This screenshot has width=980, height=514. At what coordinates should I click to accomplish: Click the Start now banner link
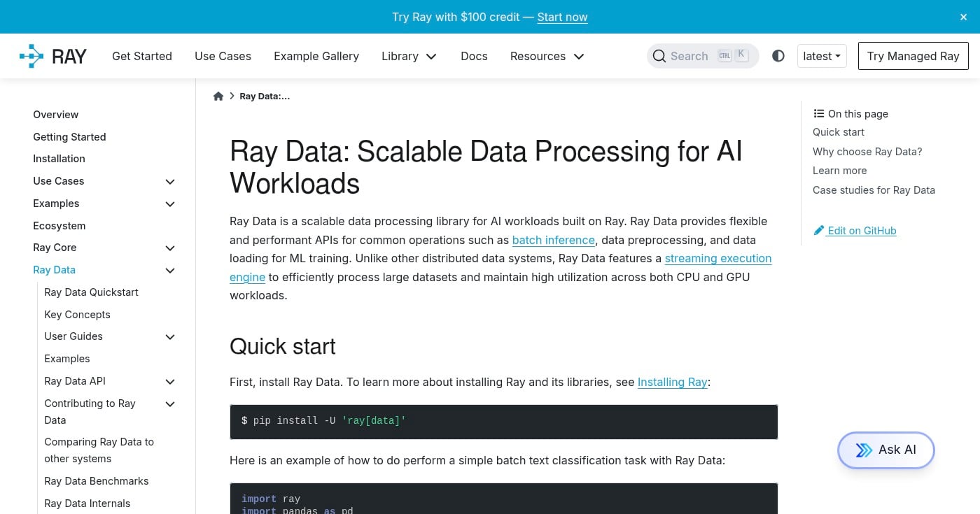point(562,17)
